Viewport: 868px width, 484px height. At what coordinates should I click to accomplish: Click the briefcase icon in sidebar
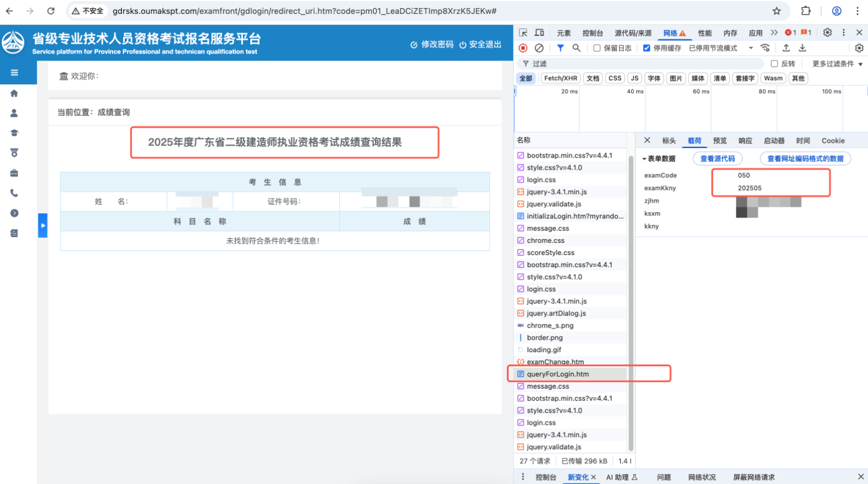pyautogui.click(x=14, y=173)
